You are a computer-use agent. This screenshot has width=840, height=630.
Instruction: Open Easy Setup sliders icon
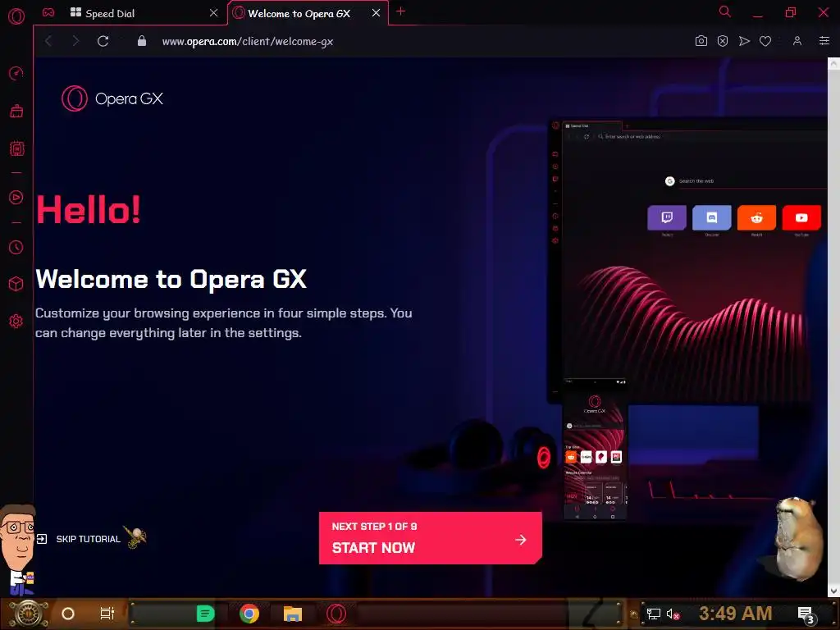click(824, 41)
